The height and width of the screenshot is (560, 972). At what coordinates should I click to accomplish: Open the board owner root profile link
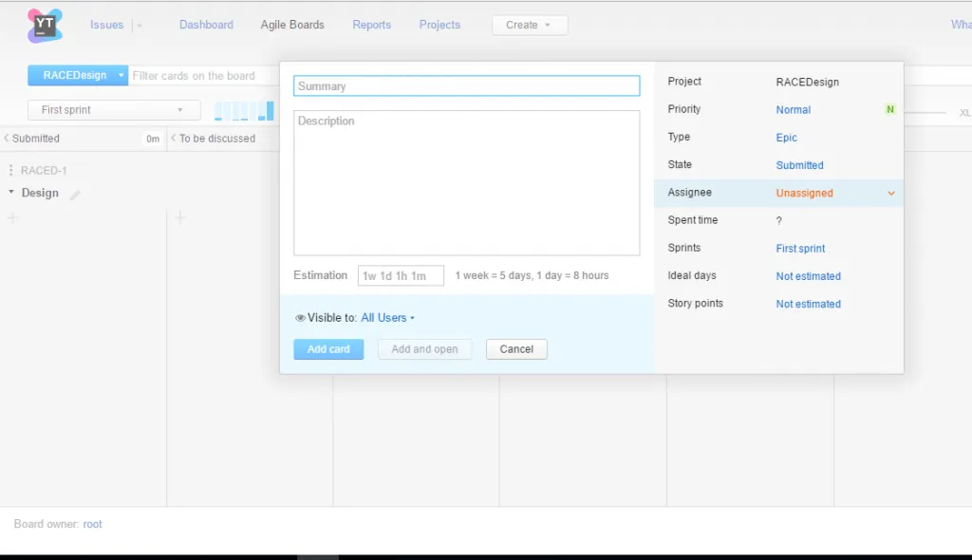92,523
